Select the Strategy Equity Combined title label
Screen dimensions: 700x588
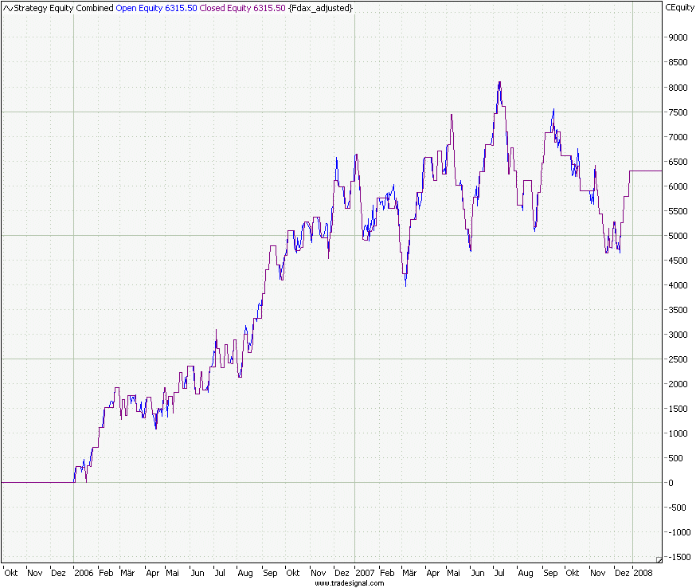pos(64,8)
